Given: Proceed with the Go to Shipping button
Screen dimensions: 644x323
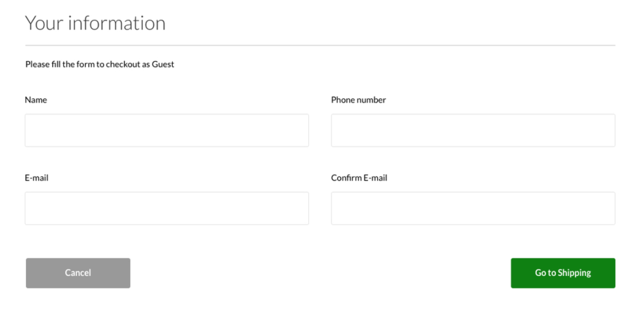Looking at the screenshot, I should pyautogui.click(x=563, y=273).
